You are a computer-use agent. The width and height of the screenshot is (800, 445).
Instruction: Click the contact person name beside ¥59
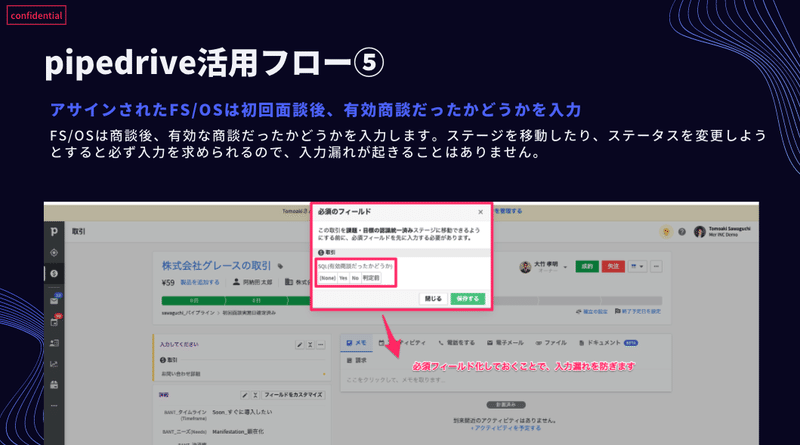point(257,282)
